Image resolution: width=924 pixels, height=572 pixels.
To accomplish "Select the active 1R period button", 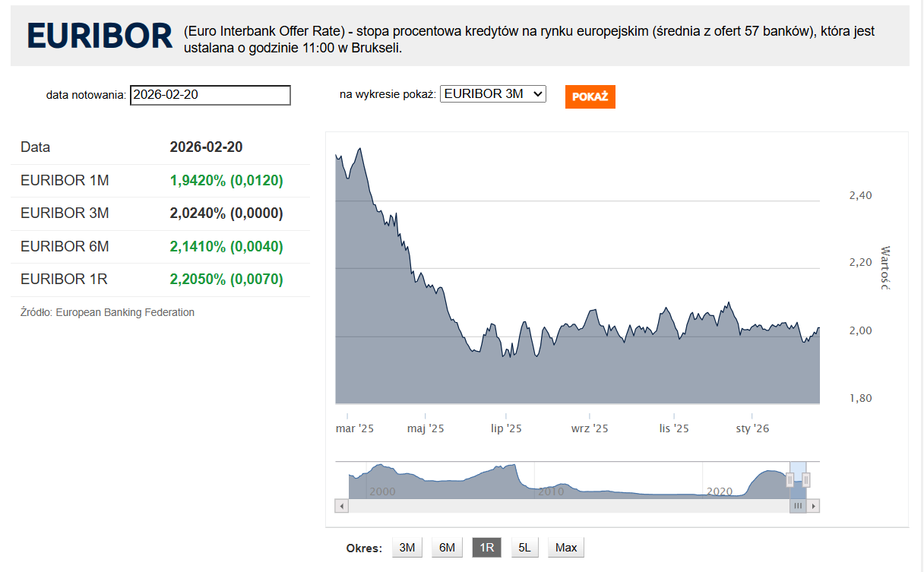I will click(486, 548).
